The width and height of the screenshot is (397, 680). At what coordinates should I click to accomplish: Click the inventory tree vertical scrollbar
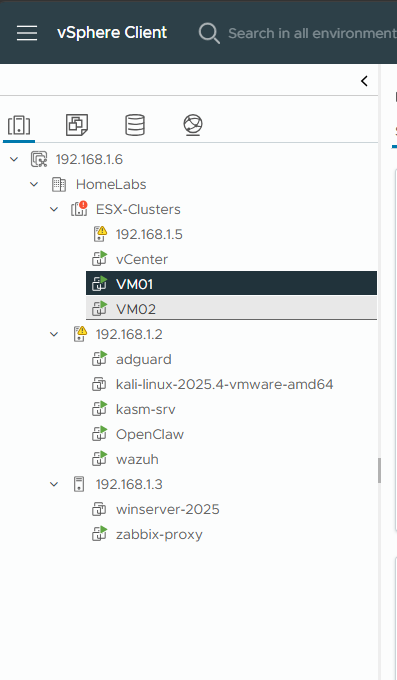(x=379, y=471)
